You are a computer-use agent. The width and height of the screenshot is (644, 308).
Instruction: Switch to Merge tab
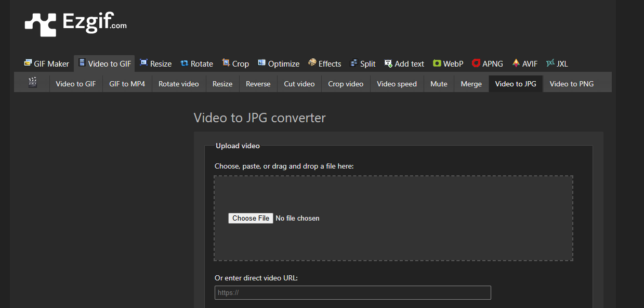tap(471, 84)
